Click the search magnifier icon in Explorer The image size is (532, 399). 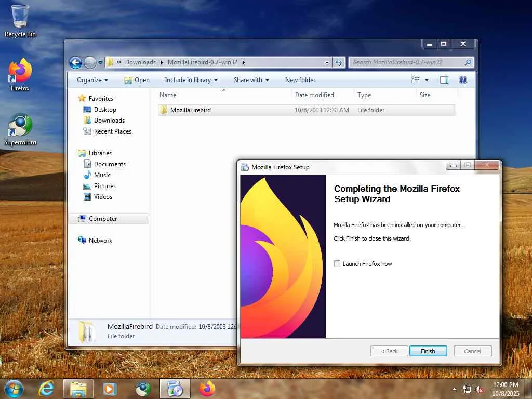(x=468, y=62)
